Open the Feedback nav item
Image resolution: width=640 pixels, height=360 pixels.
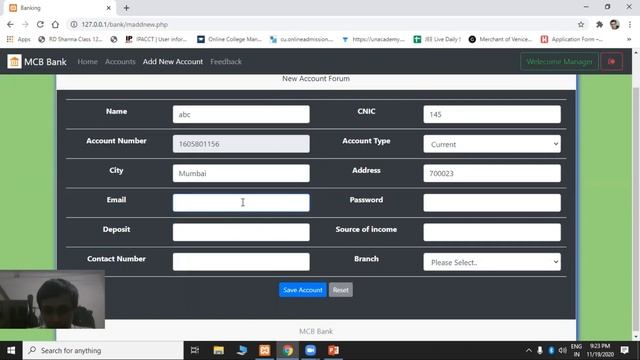pos(226,62)
